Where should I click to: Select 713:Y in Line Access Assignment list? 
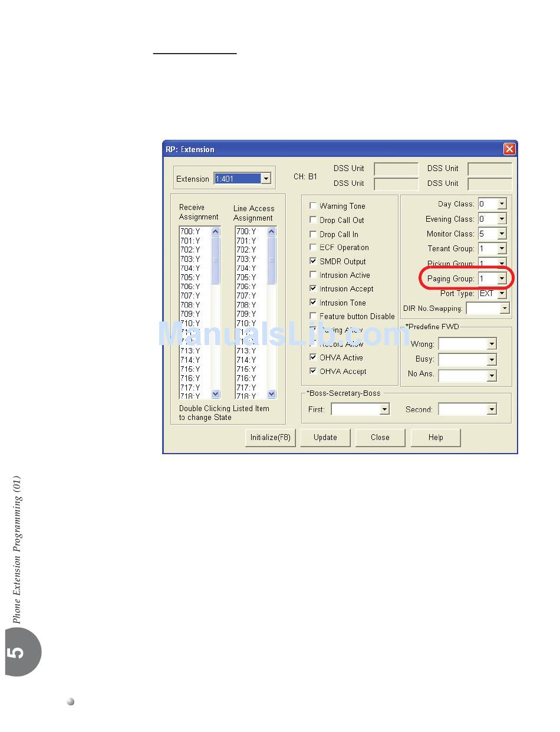click(246, 350)
